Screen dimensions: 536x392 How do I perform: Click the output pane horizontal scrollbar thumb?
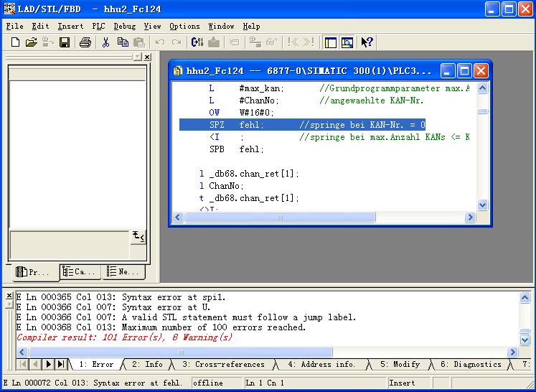(x=181, y=352)
